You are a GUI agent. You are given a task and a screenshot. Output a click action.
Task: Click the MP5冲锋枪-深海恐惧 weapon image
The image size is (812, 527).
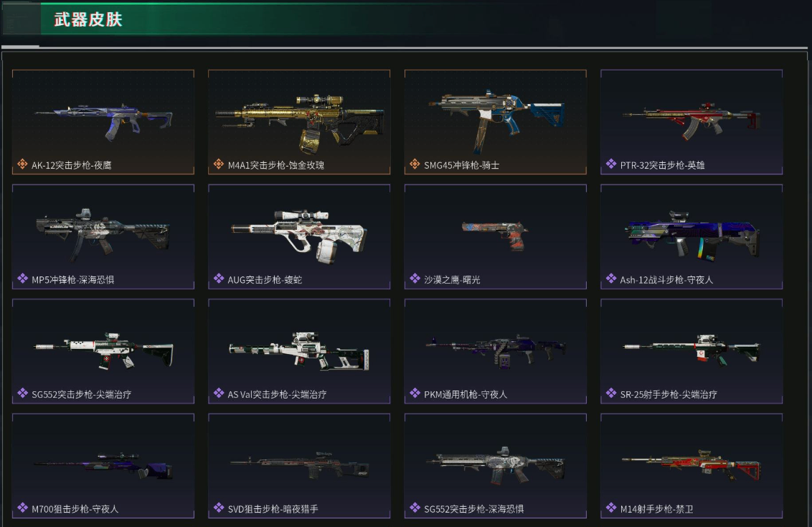103,234
